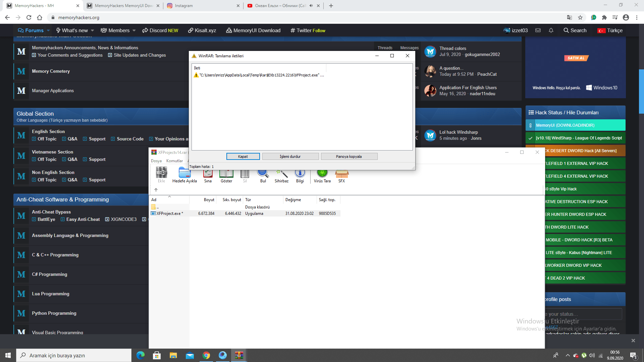Click the Bul find icon
The height and width of the screenshot is (362, 644).
(263, 176)
